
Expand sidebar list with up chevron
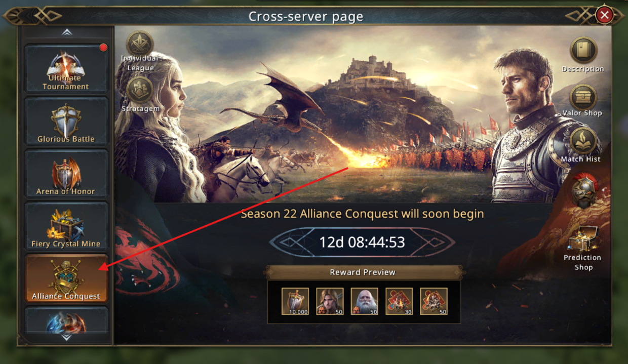pyautogui.click(x=67, y=32)
